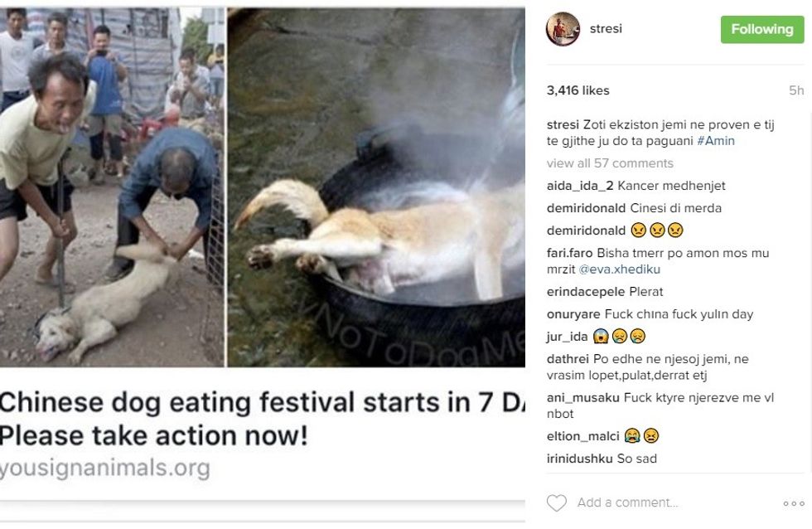This screenshot has height=529, width=812.
Task: Click the 3,416 likes count
Action: click(x=578, y=90)
